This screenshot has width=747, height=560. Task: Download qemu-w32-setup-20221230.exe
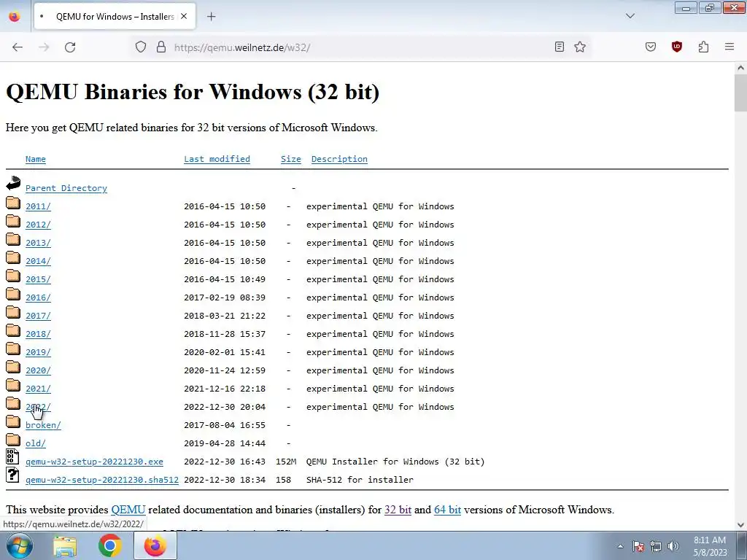[94, 462]
